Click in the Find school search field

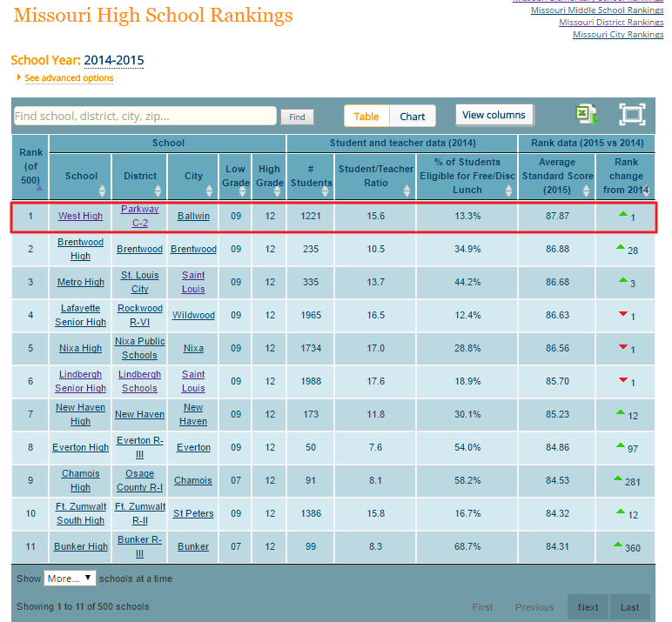click(x=144, y=117)
